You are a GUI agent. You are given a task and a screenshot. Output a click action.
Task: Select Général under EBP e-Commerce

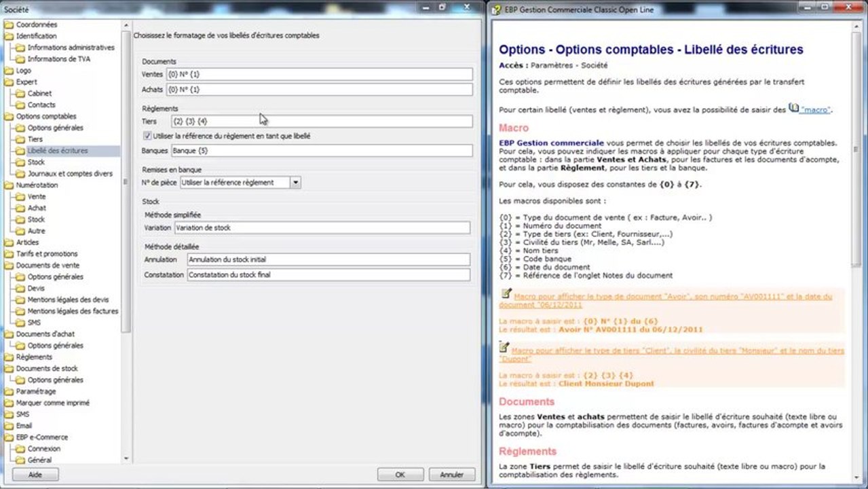pyautogui.click(x=39, y=460)
